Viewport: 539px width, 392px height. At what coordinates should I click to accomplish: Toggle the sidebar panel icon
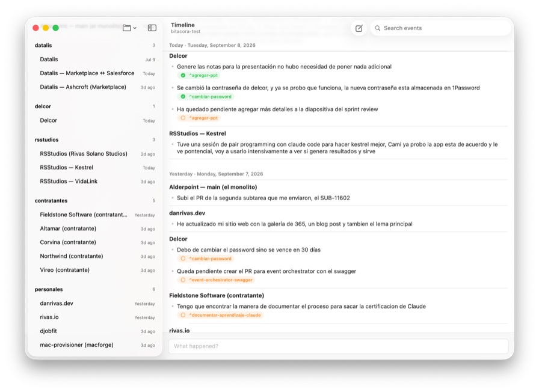(x=152, y=28)
